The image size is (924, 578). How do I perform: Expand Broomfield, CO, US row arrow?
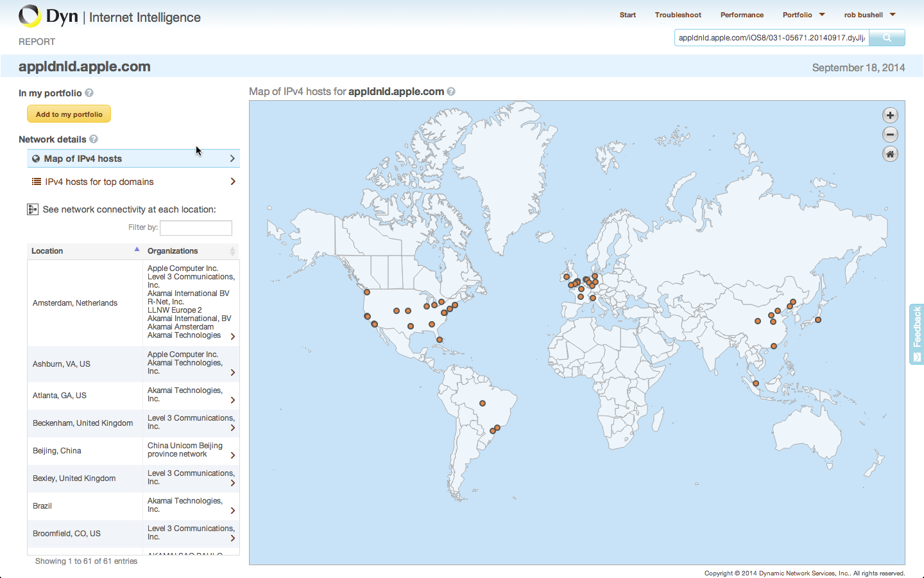tap(233, 538)
